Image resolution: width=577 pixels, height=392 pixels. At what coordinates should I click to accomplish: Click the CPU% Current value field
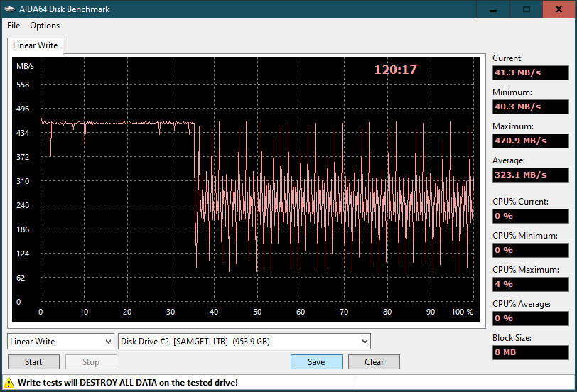tap(531, 216)
